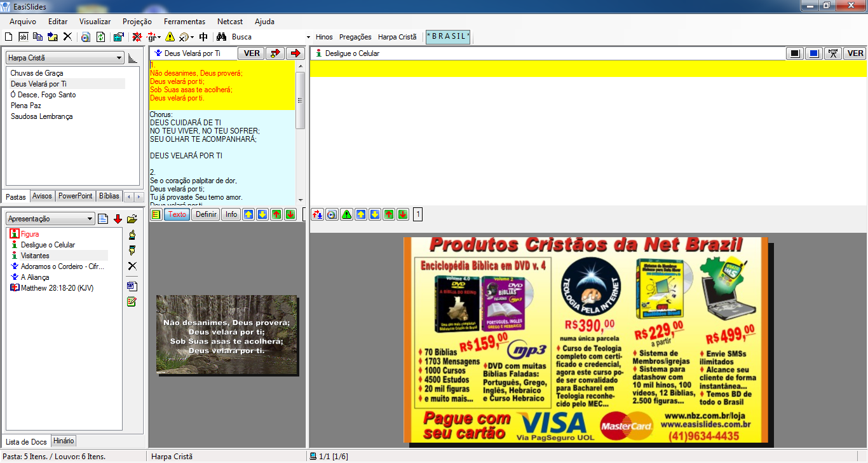Click the move-to-folder toolbar icon

[53, 37]
